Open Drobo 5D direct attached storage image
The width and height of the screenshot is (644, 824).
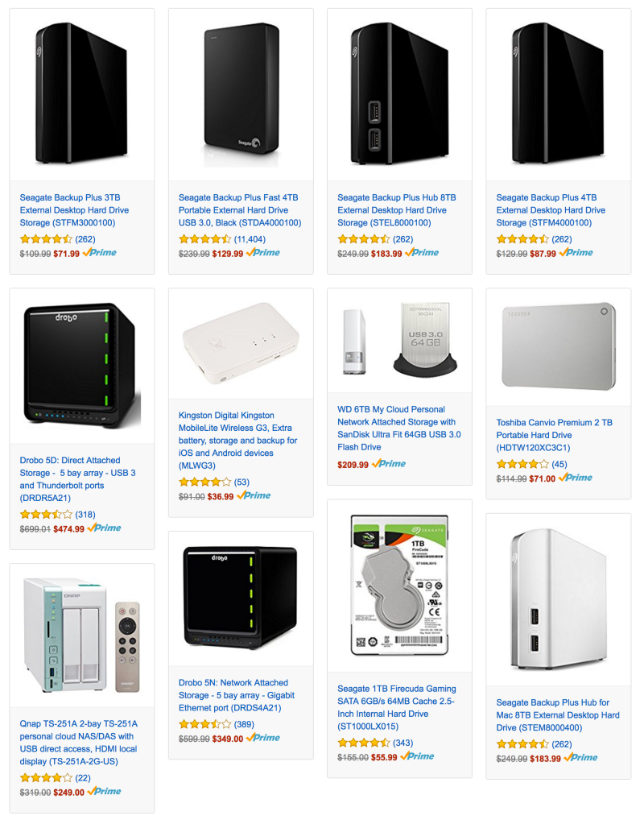82,365
